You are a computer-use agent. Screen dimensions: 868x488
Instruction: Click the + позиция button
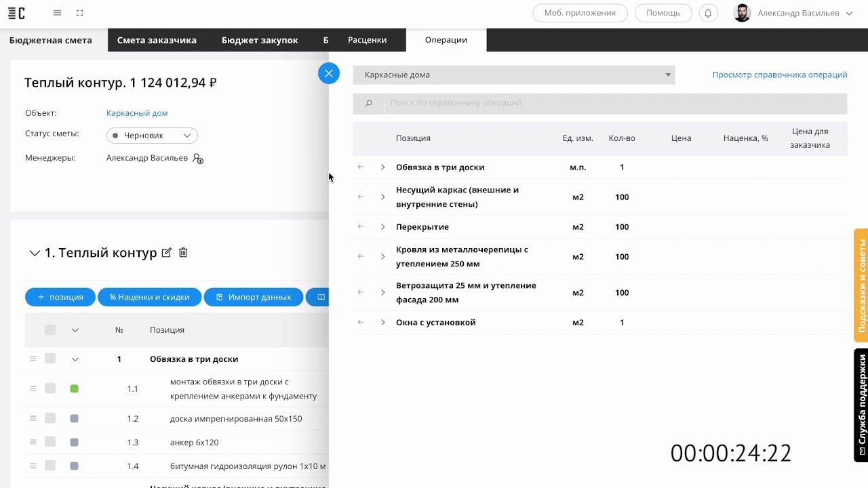pyautogui.click(x=60, y=297)
